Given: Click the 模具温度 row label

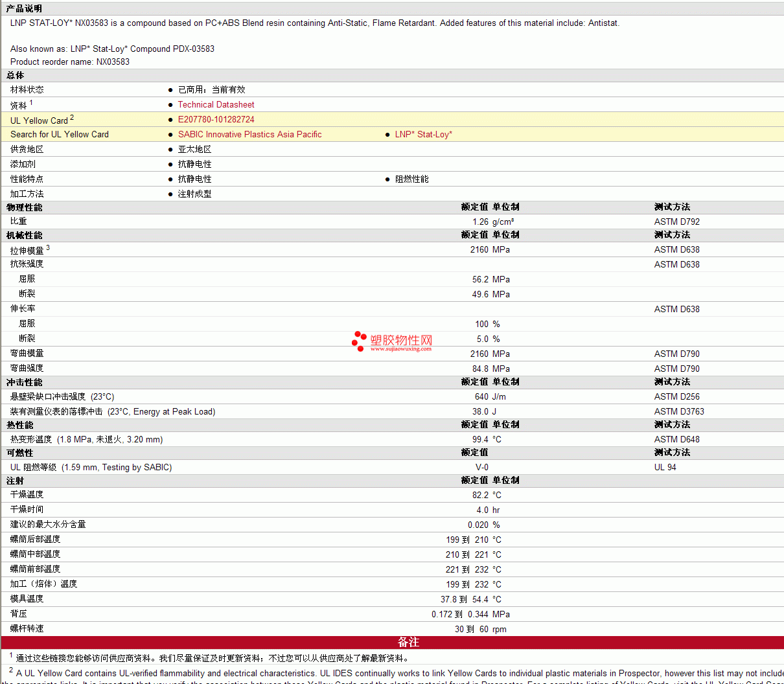Looking at the screenshot, I should (x=27, y=598).
